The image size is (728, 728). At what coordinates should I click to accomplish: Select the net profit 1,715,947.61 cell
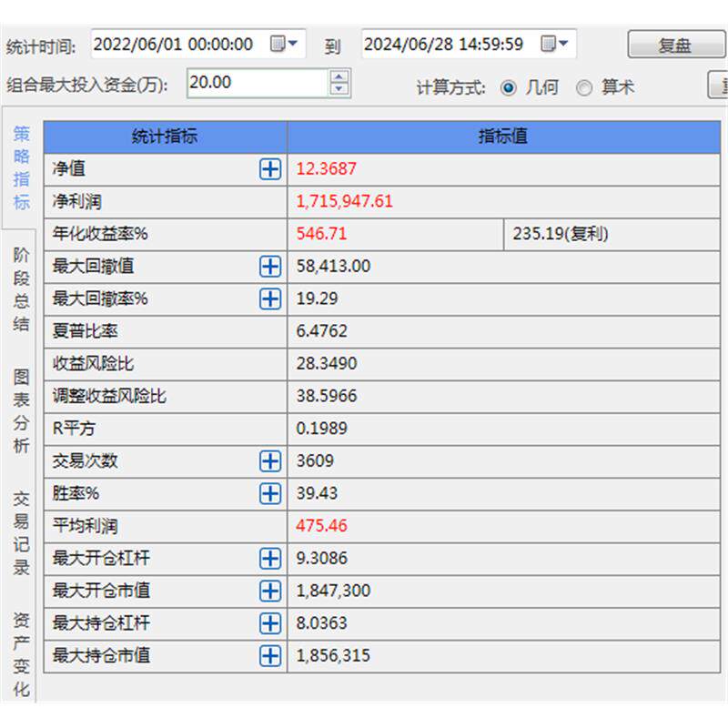point(504,201)
